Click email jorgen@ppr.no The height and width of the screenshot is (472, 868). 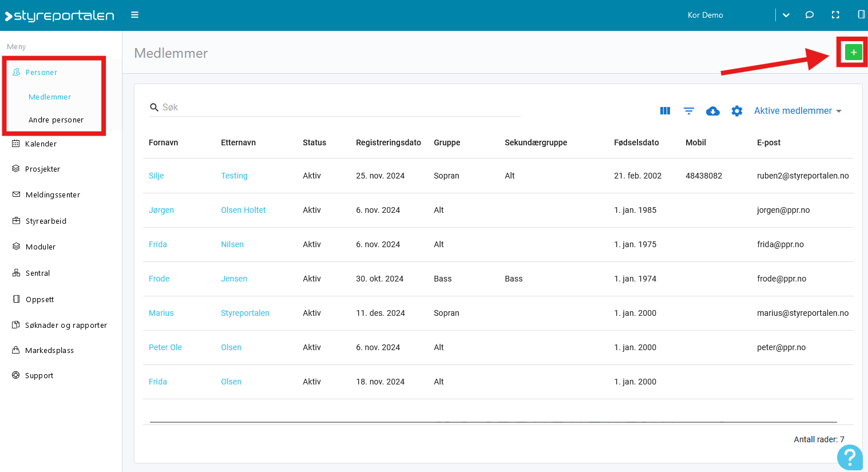pos(783,210)
